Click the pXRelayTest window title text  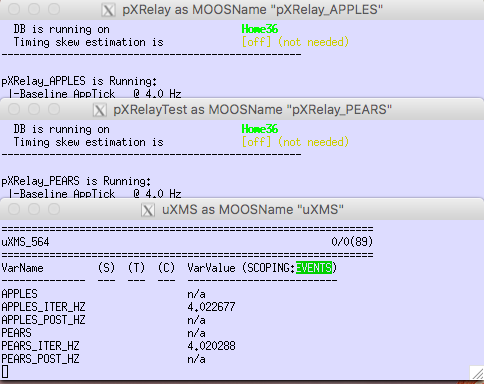click(x=252, y=110)
